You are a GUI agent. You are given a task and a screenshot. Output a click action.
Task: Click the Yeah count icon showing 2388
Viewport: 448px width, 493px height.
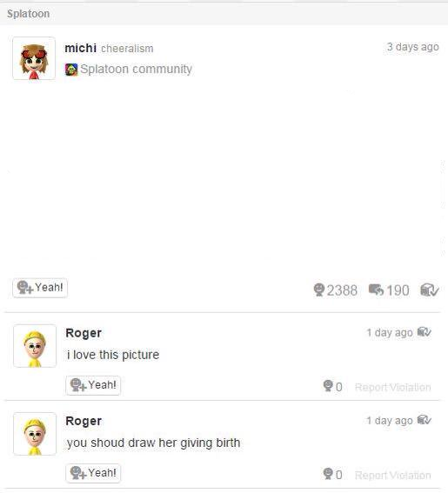click(318, 290)
